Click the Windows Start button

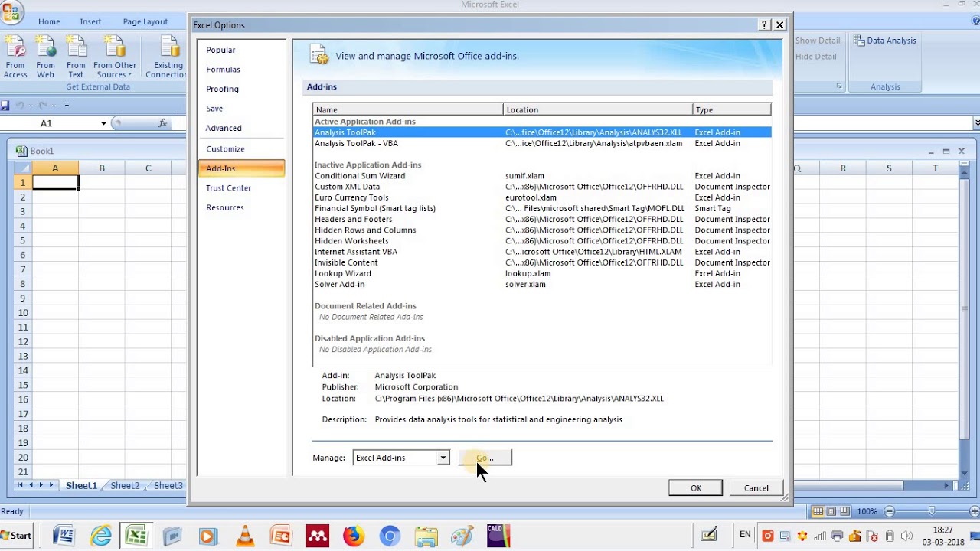16,536
